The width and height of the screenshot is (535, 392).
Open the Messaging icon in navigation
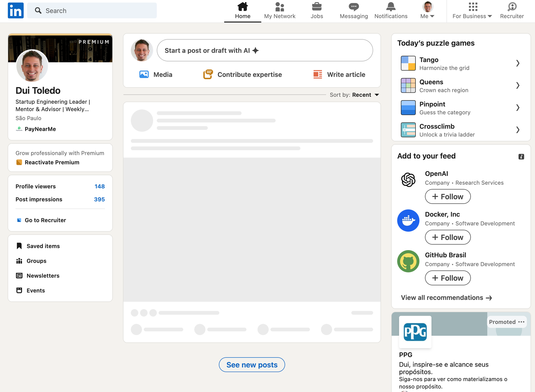click(x=354, y=7)
